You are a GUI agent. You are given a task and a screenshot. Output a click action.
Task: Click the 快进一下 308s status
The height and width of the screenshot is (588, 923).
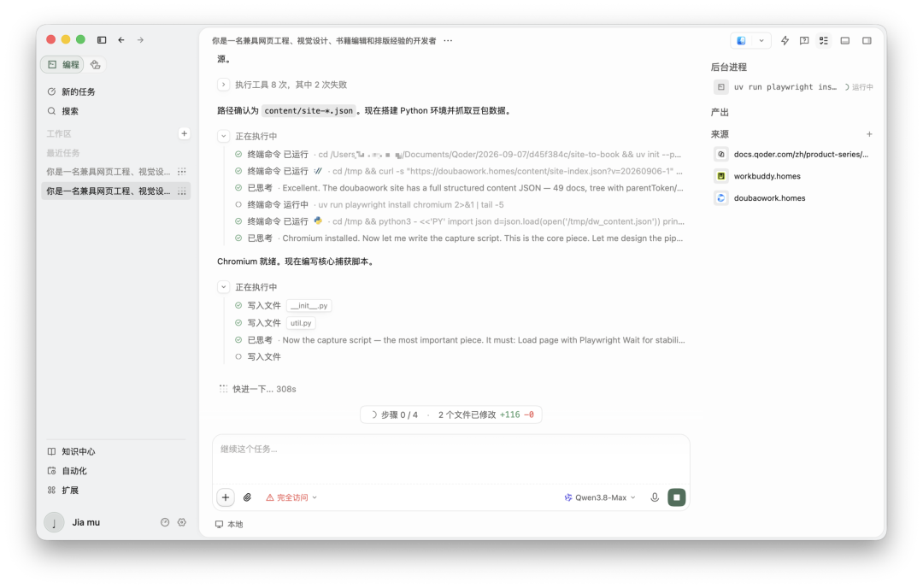(x=258, y=389)
